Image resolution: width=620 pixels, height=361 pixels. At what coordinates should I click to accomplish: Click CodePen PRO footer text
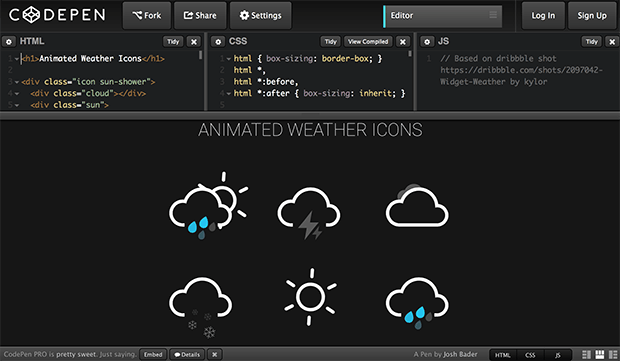pos(70,354)
